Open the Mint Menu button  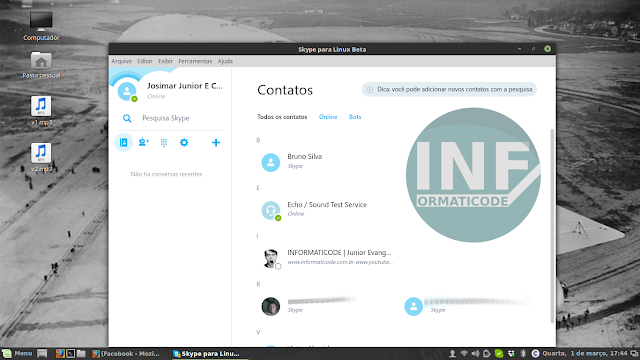17,353
